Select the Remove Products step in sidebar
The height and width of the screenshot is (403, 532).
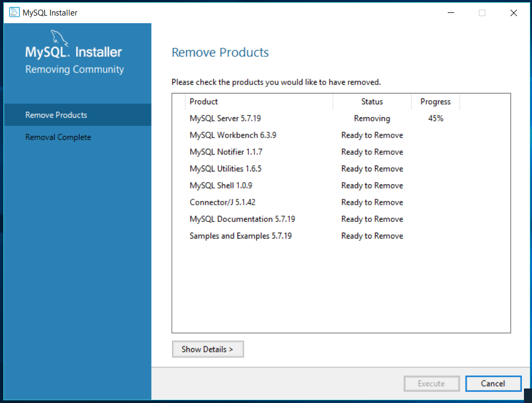(x=78, y=115)
